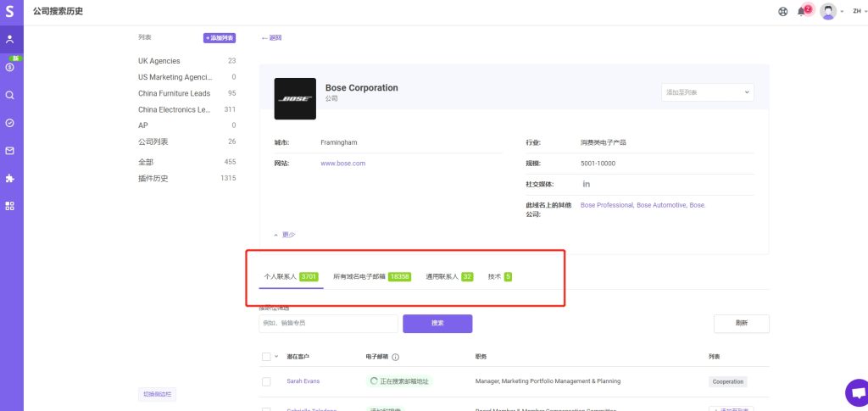Open the notifications bell

[x=801, y=12]
